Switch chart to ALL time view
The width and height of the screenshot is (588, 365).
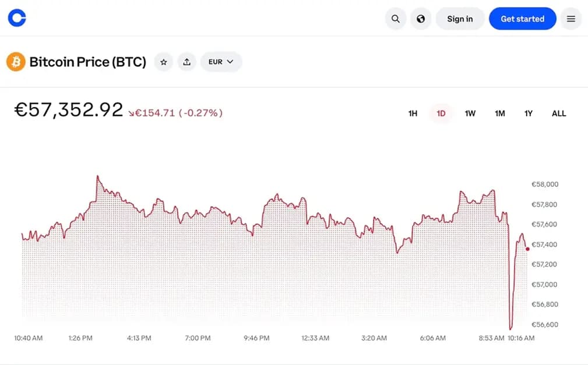[558, 113]
